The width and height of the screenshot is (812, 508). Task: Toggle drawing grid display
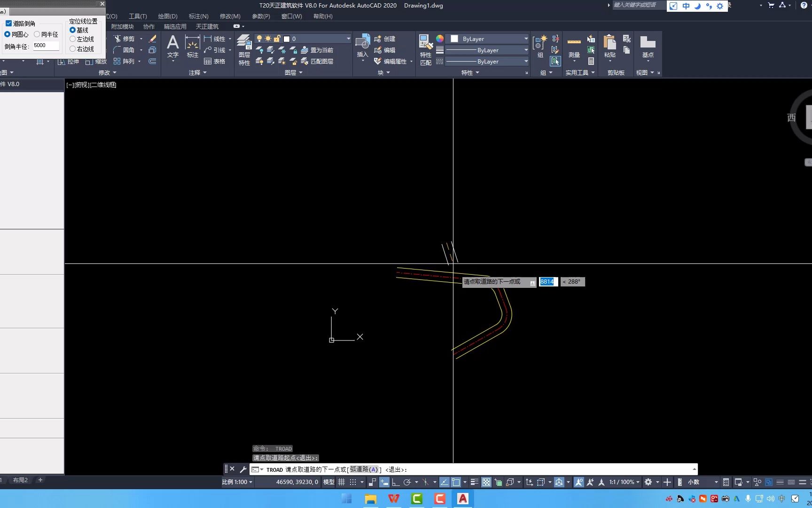342,482
